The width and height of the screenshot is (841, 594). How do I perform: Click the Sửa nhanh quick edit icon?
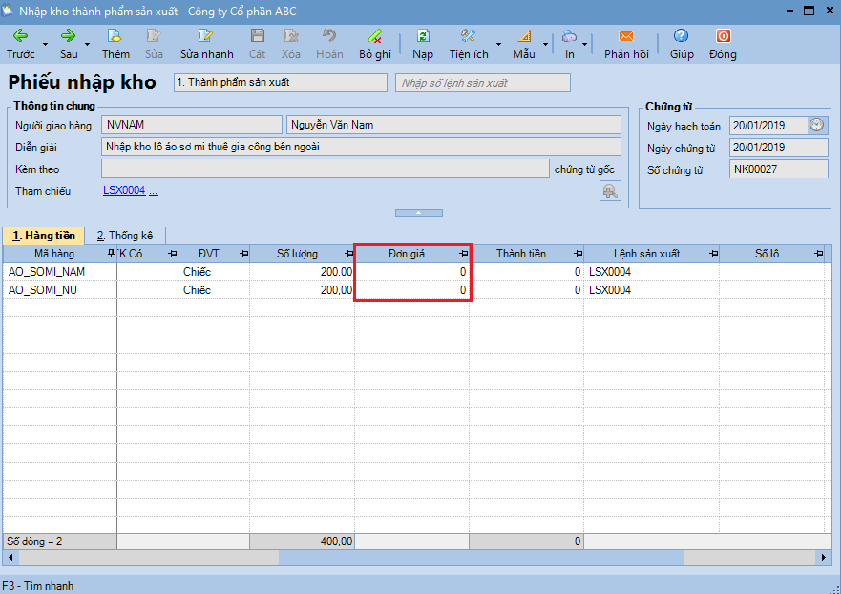click(x=206, y=37)
